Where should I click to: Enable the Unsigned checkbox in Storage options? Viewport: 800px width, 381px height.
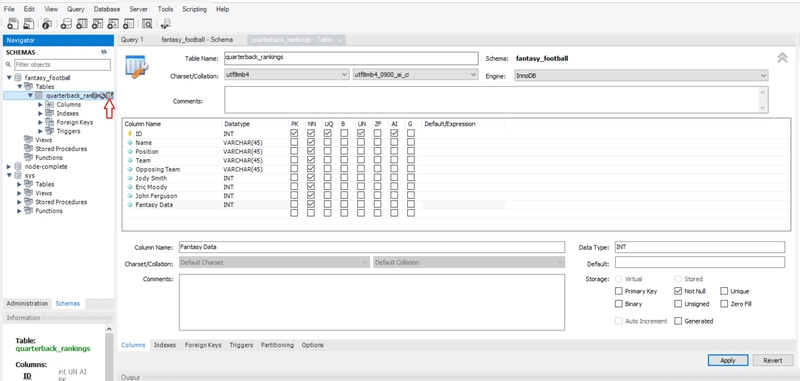[x=678, y=303]
